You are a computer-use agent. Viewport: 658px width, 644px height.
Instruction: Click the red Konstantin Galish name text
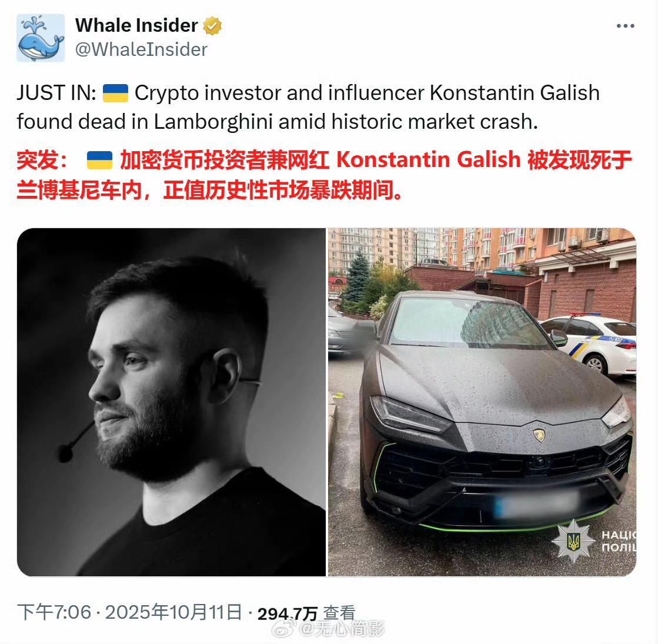[429, 160]
